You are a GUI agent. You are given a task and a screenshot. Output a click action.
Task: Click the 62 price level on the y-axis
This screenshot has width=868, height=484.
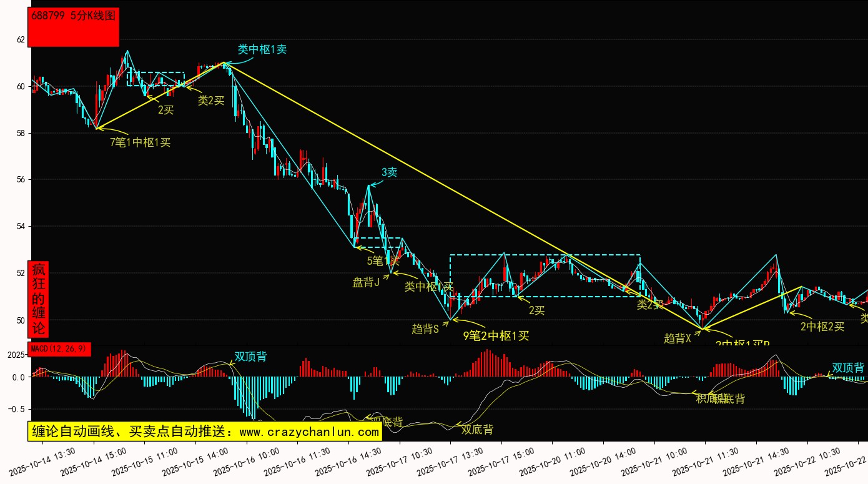click(21, 40)
